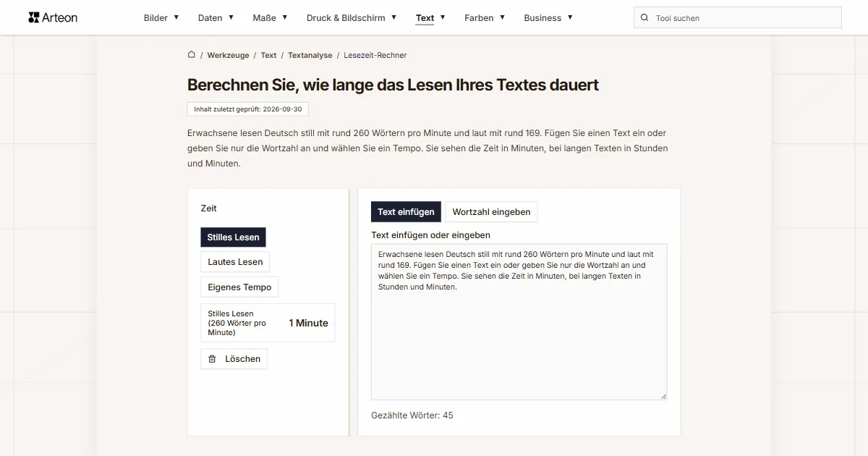Go to Text breadcrumb link

268,55
